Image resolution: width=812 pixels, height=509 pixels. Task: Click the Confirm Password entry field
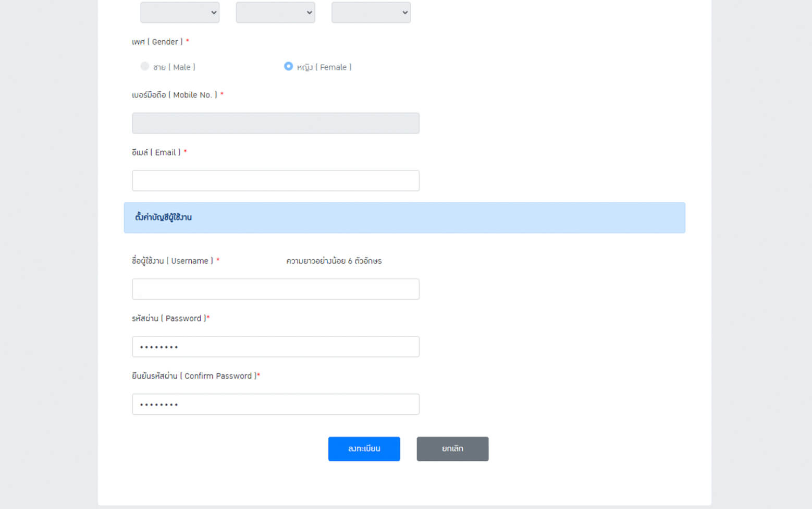pos(275,404)
